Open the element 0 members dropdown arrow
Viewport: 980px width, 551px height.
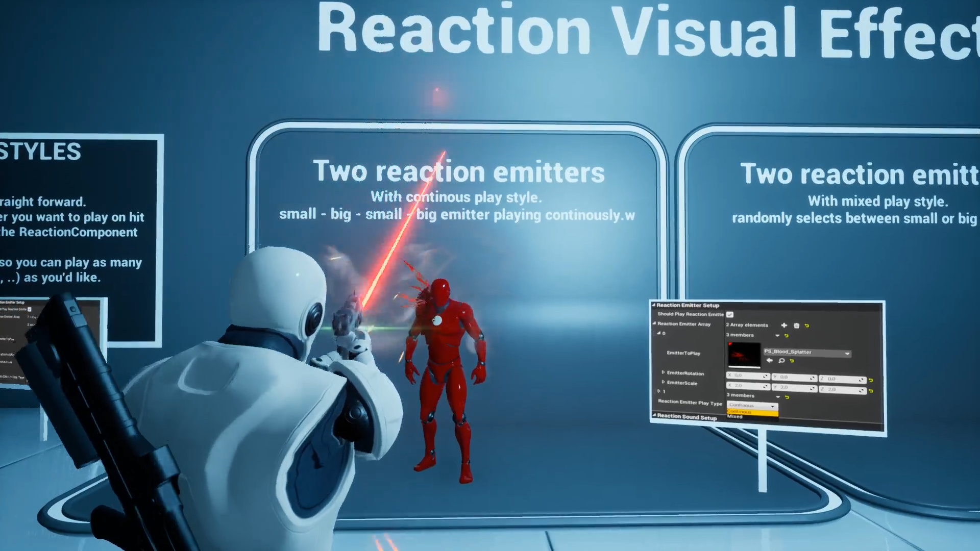(x=777, y=336)
